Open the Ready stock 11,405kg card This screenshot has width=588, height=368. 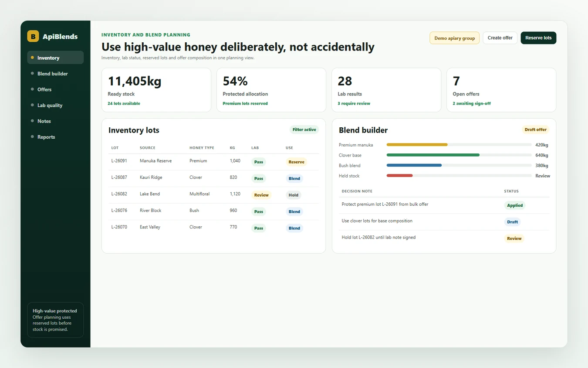156,90
